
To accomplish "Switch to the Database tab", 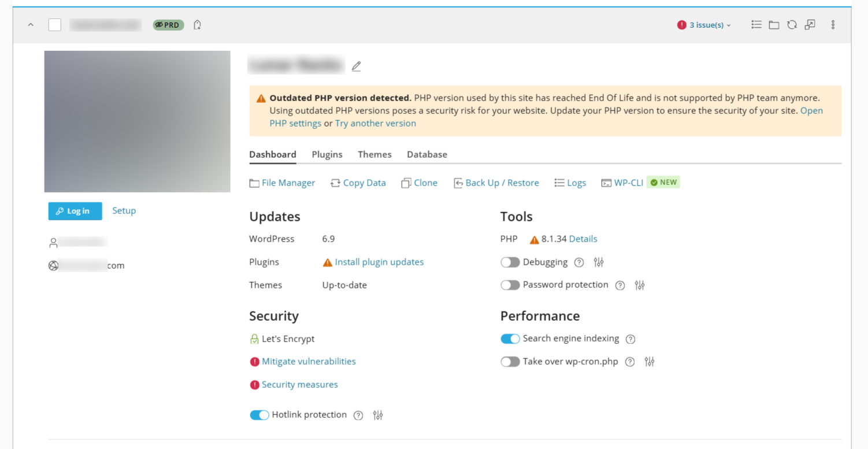I will click(x=426, y=154).
